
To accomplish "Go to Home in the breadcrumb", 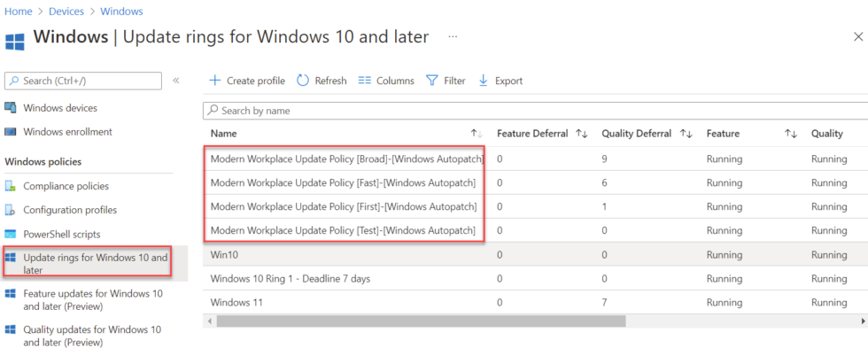I will 18,11.
